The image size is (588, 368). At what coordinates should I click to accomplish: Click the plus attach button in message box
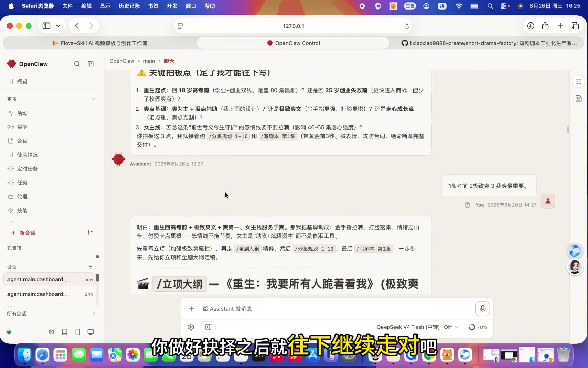point(192,309)
